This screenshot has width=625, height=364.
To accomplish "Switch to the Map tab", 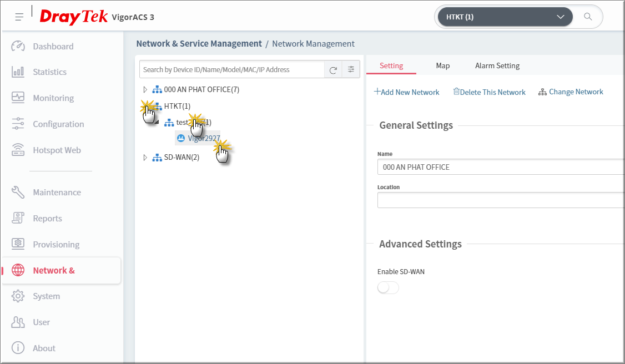I will 442,65.
